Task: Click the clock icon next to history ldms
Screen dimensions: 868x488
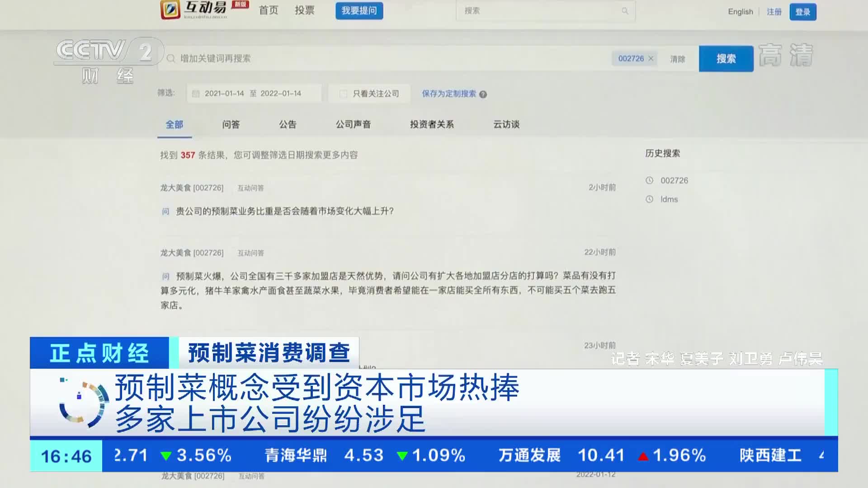Action: pyautogui.click(x=650, y=199)
